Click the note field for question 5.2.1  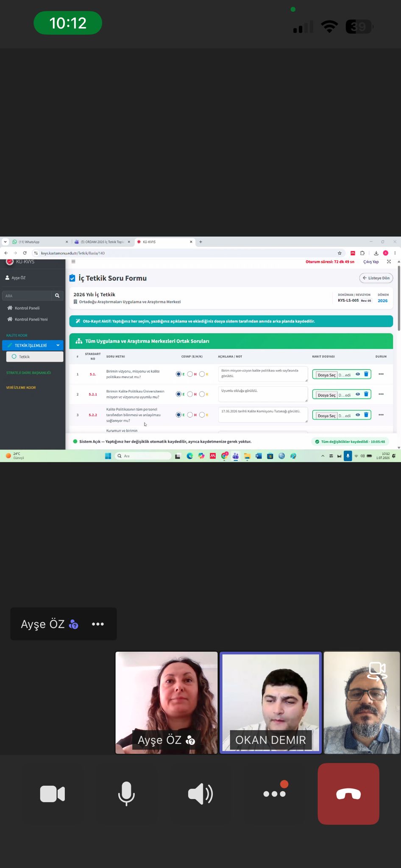(x=263, y=394)
